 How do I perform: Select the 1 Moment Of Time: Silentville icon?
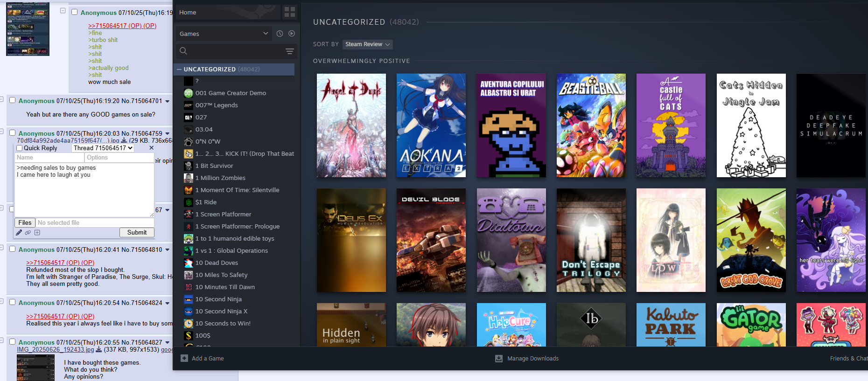(x=189, y=190)
